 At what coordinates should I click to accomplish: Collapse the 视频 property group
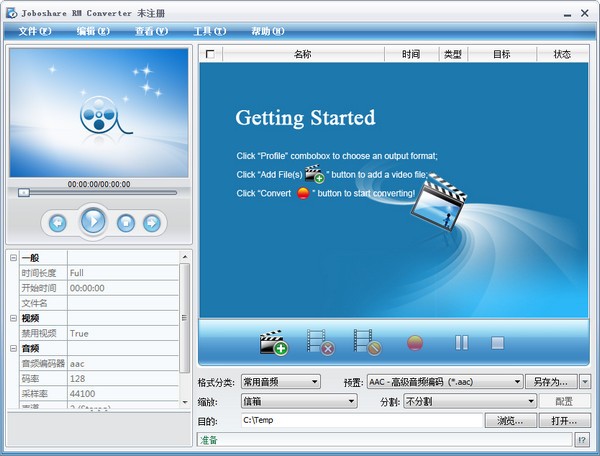click(13, 318)
